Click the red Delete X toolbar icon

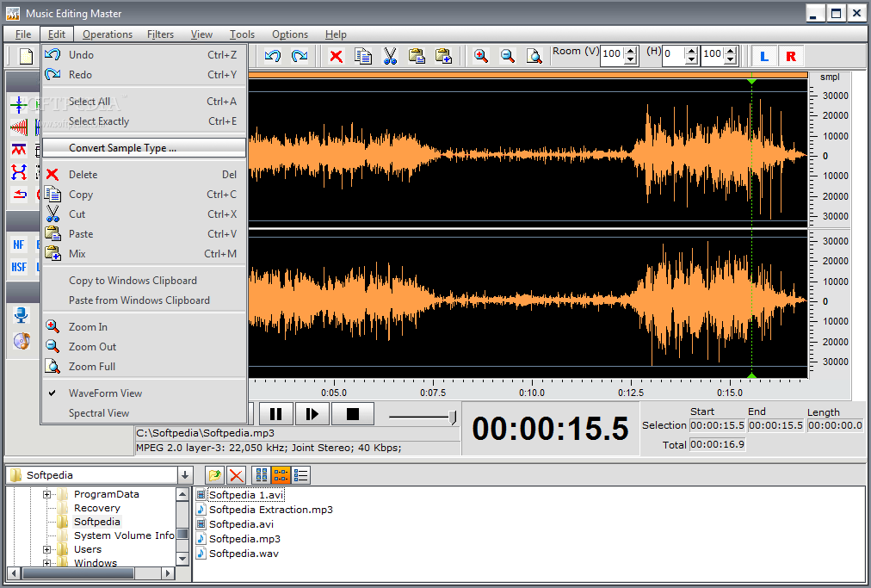336,56
